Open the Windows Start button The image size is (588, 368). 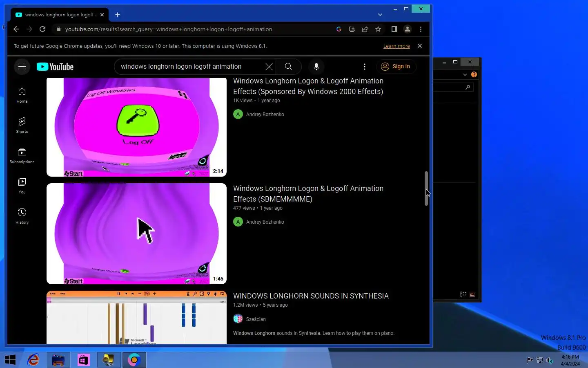[x=10, y=360]
